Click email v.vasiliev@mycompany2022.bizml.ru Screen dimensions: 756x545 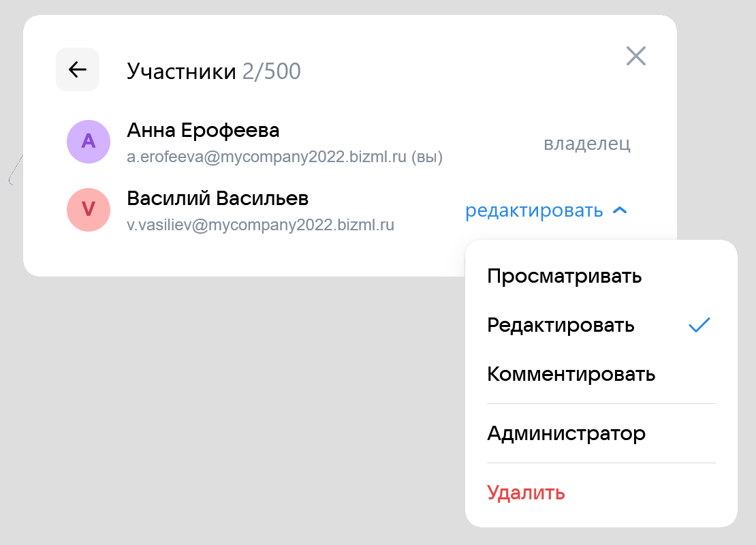point(261,225)
